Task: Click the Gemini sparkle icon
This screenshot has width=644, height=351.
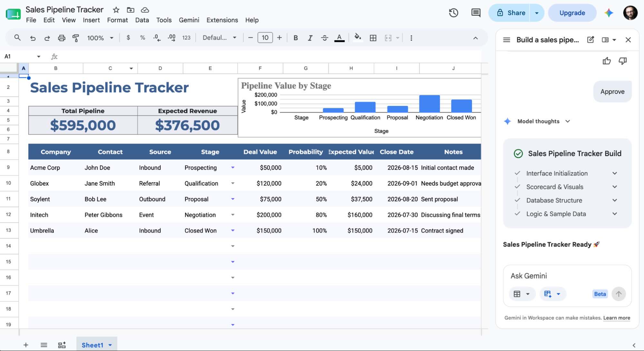Action: tap(609, 13)
